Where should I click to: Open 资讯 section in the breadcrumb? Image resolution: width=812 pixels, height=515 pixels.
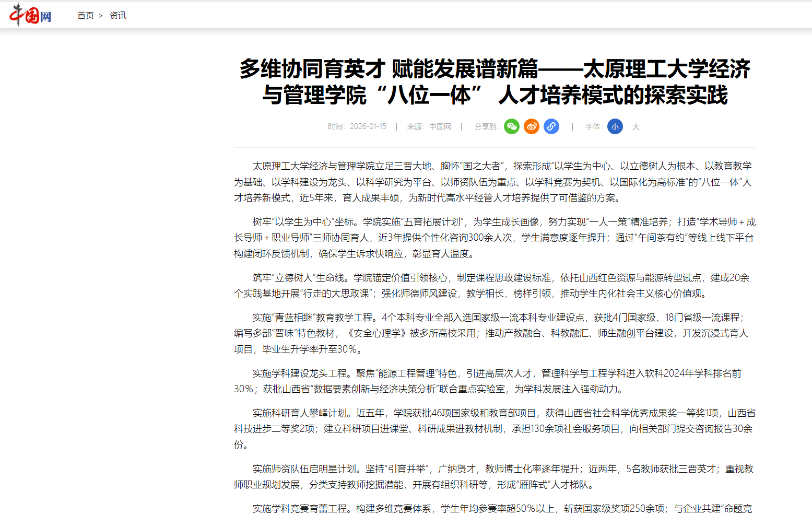[117, 16]
